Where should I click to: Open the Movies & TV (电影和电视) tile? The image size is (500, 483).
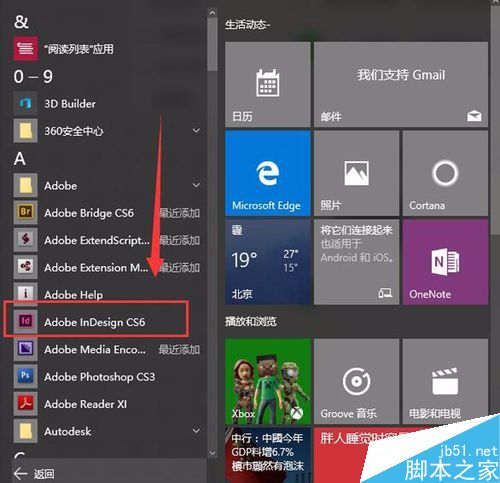[445, 382]
